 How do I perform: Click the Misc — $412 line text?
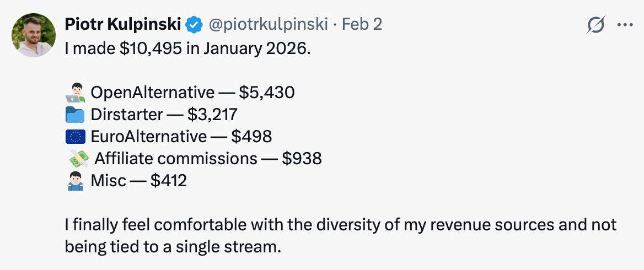click(138, 181)
